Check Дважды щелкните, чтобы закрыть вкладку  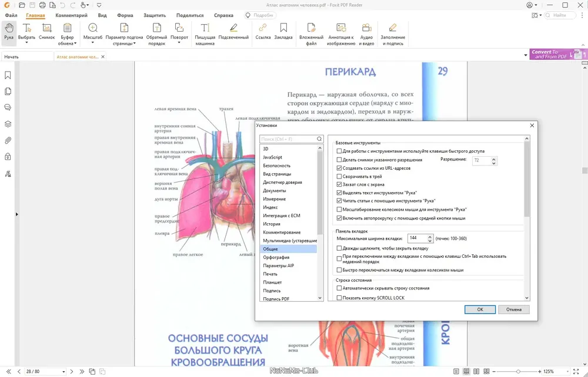339,248
